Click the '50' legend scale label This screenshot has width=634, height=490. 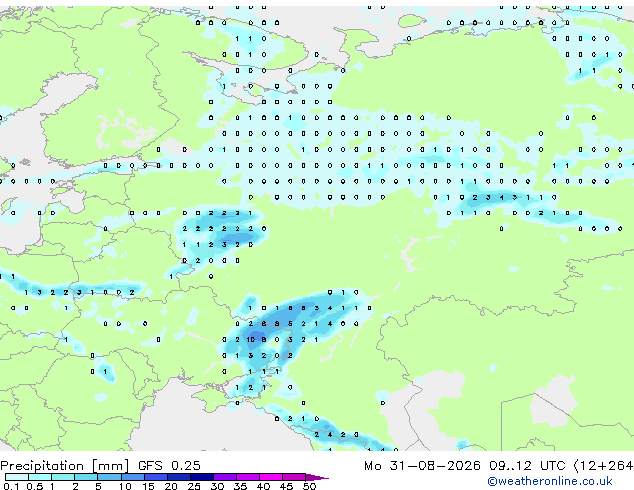(x=310, y=486)
